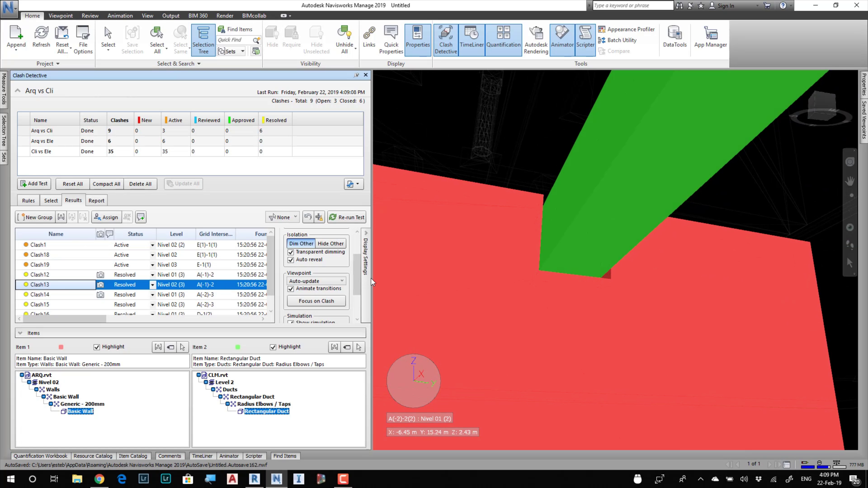Image resolution: width=868 pixels, height=488 pixels.
Task: Switch to the Viewpoint ribbon tab
Action: (60, 16)
